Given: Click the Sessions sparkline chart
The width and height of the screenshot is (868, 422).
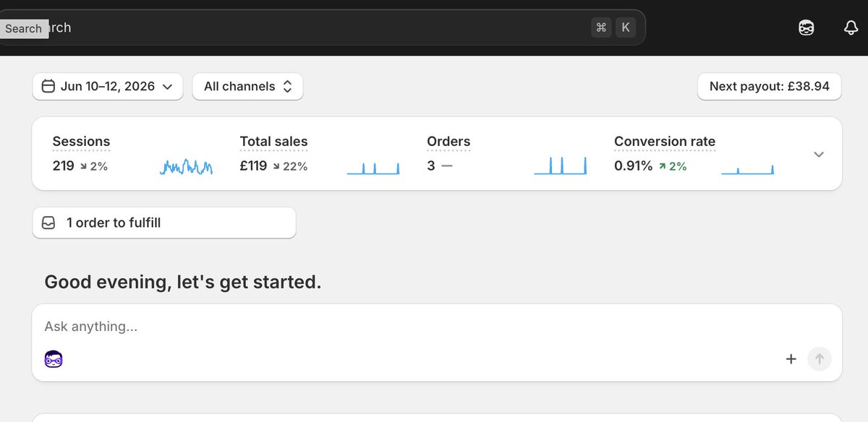Looking at the screenshot, I should pyautogui.click(x=187, y=167).
